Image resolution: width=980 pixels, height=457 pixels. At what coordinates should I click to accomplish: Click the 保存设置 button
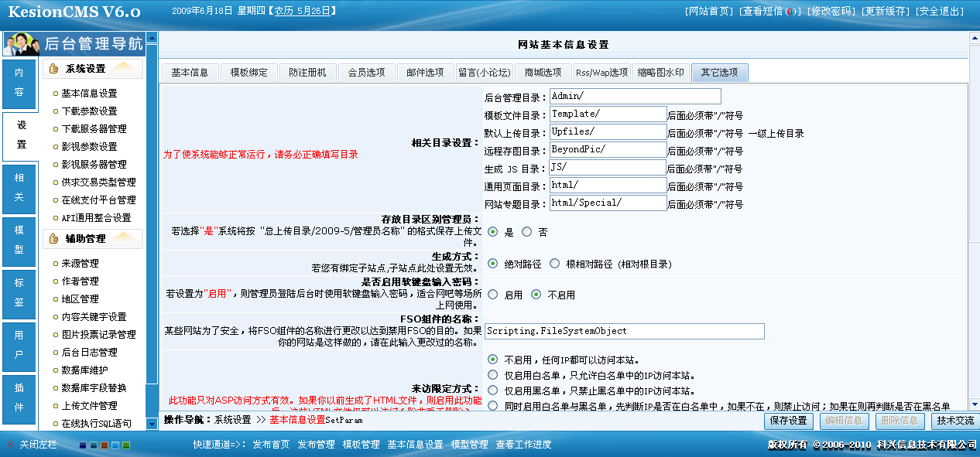(790, 421)
